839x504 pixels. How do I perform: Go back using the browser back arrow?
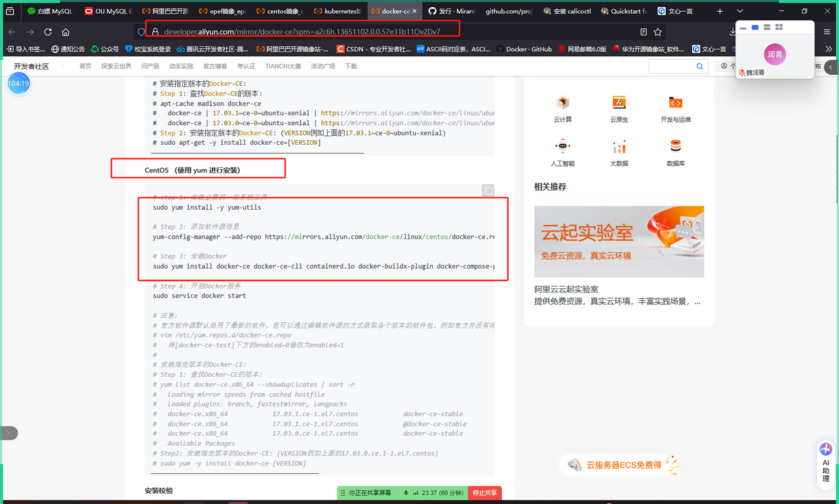[x=12, y=31]
